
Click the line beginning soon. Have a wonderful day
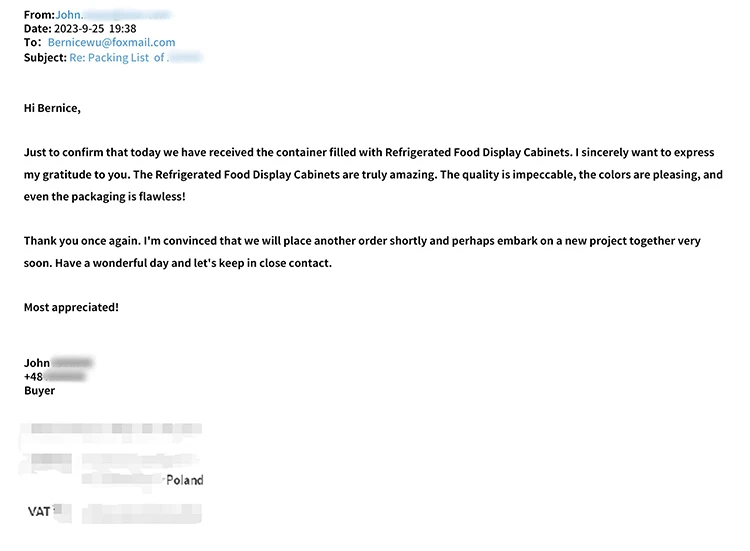177,263
